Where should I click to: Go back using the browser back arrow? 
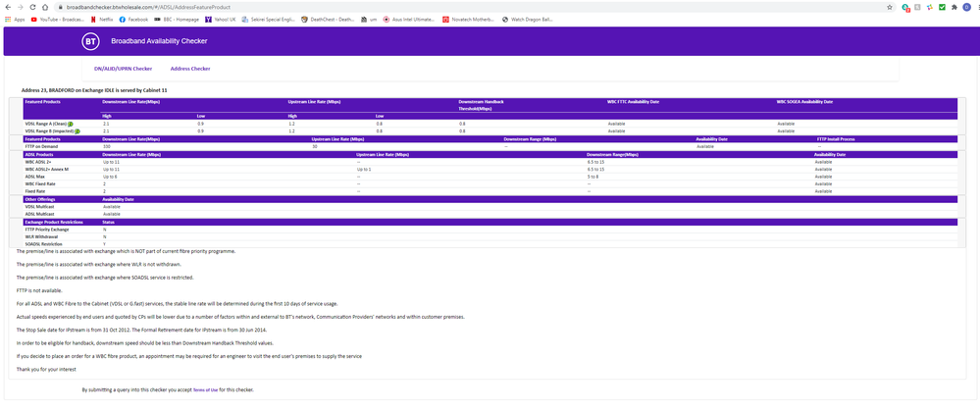tap(7, 8)
